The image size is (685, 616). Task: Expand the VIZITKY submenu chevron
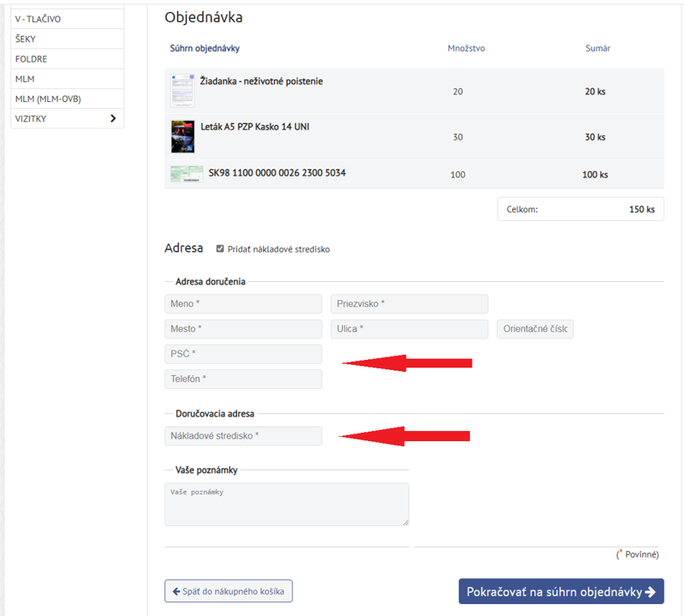pos(113,119)
